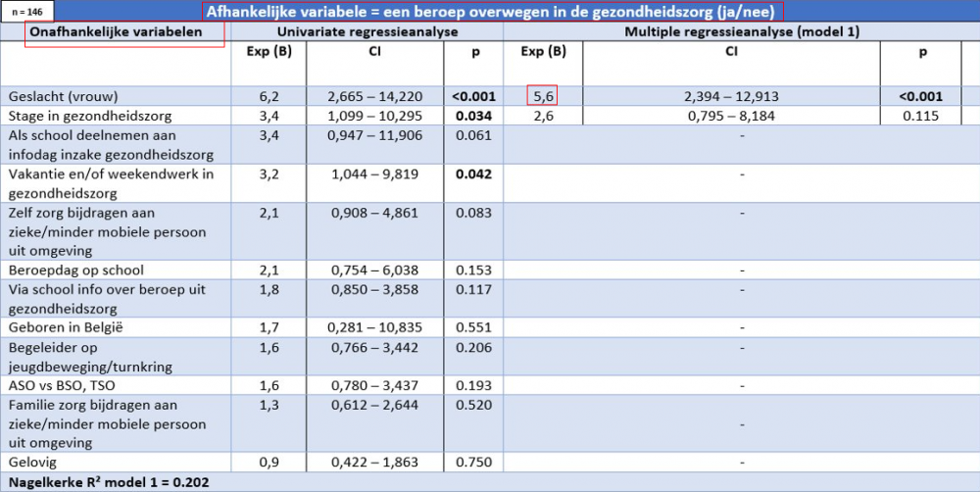Select 'Zelf zorg bijdragen aan' row label
This screenshot has width=980, height=492.
tap(107, 231)
